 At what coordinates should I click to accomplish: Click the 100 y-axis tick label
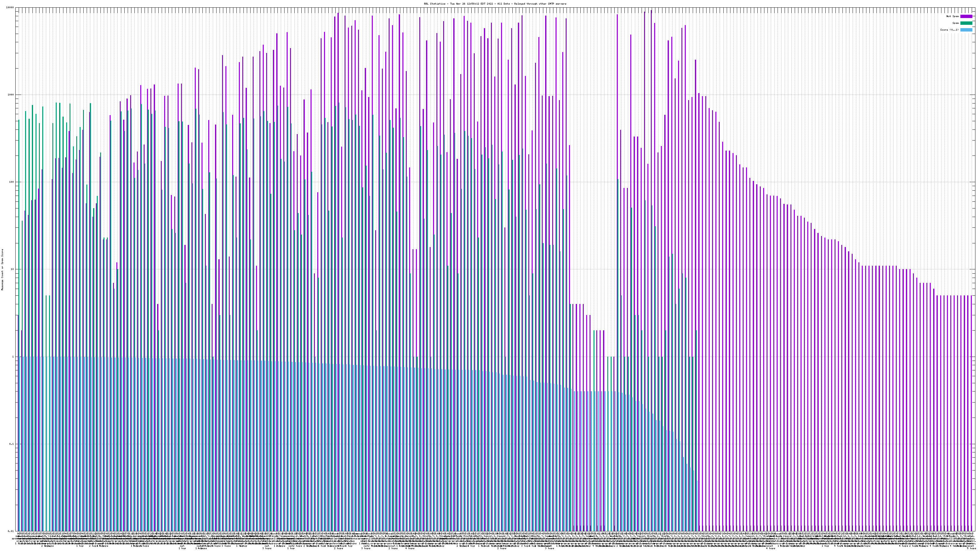[11, 182]
